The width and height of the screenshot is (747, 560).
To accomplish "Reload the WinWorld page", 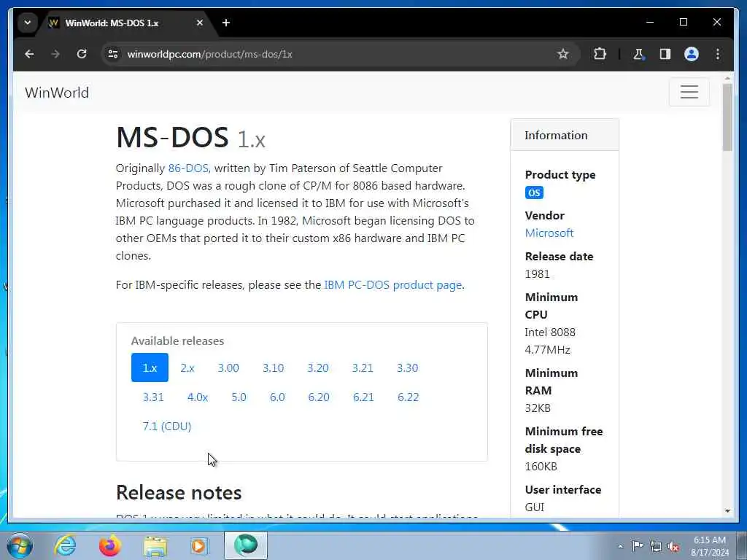I will (82, 54).
